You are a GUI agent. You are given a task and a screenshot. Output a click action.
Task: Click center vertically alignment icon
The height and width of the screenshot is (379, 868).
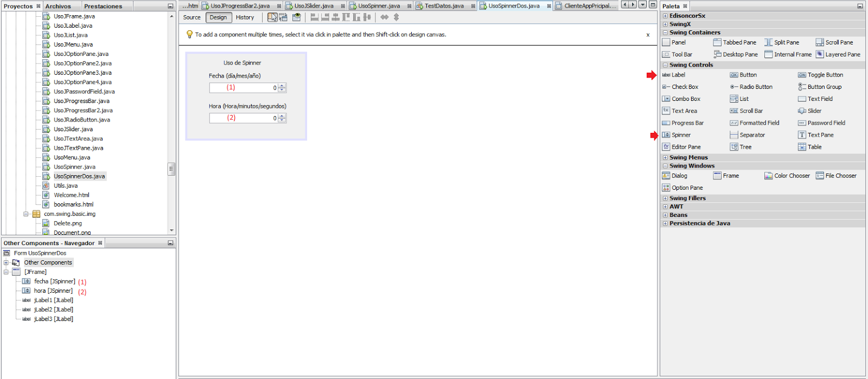point(367,17)
